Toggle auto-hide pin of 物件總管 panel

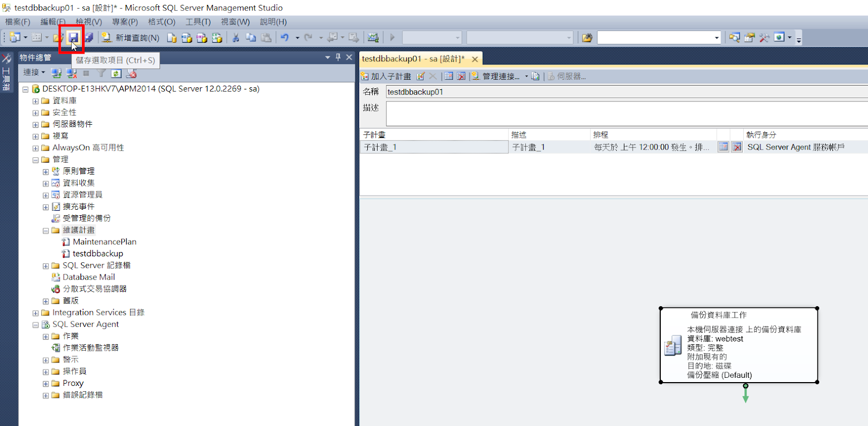338,57
